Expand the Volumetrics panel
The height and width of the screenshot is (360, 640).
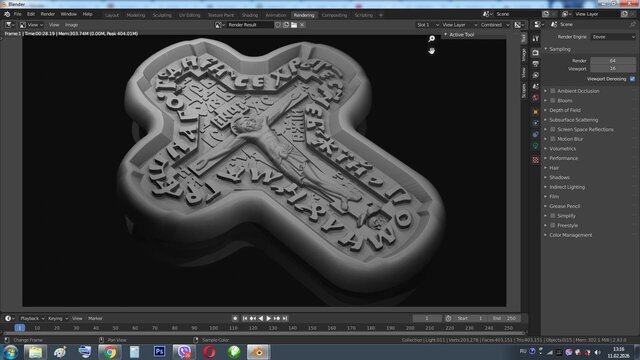562,149
